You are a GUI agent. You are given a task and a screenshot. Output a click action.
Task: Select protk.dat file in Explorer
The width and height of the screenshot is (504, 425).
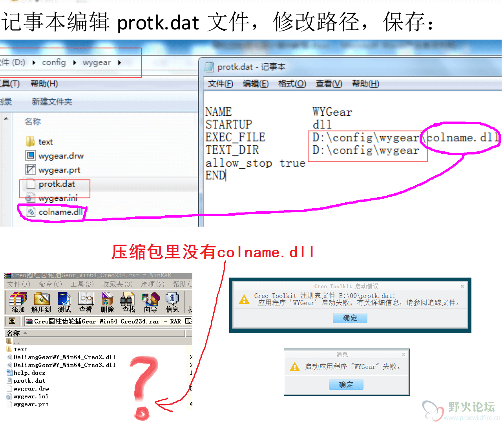(x=51, y=184)
